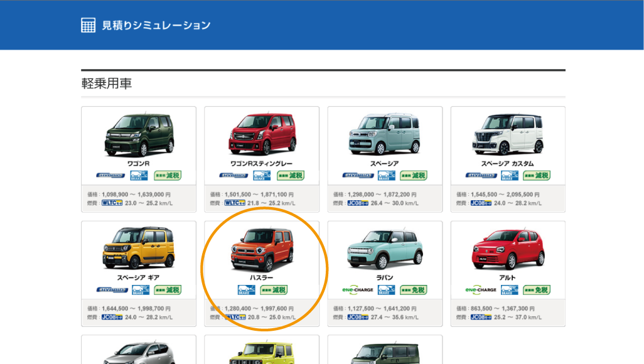Open the ハスラー model name link

(x=262, y=278)
